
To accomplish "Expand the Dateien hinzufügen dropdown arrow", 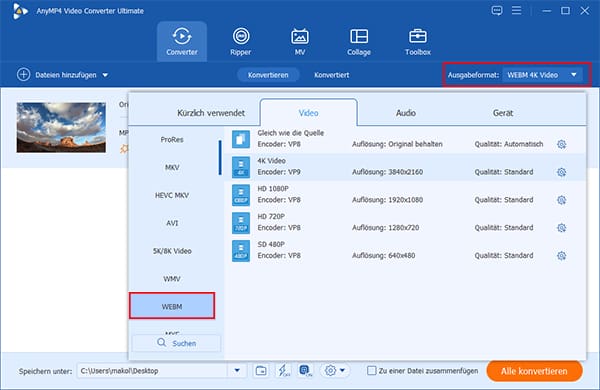I will [x=105, y=75].
